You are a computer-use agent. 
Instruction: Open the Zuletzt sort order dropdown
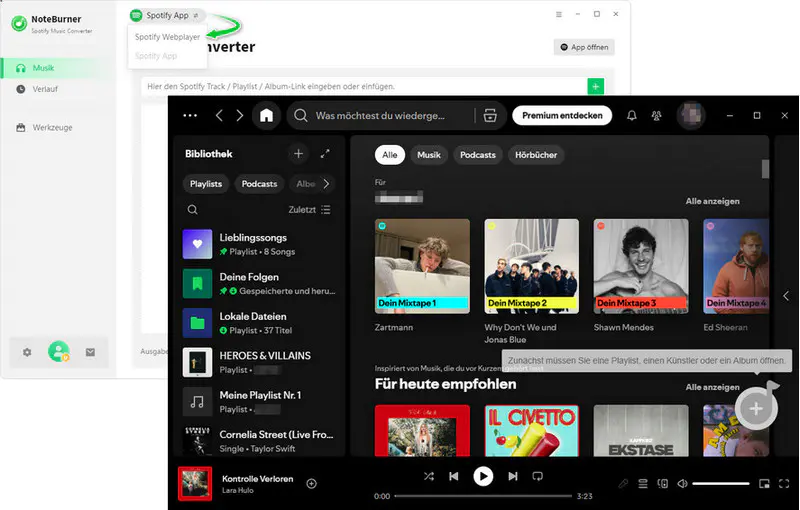coord(309,210)
